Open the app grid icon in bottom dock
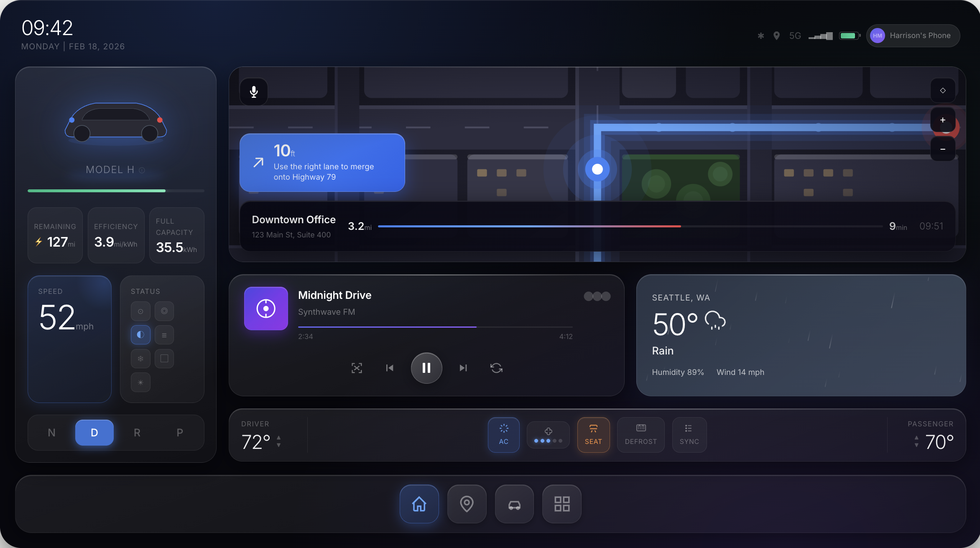Screen dimensions: 980x548 coord(561,504)
